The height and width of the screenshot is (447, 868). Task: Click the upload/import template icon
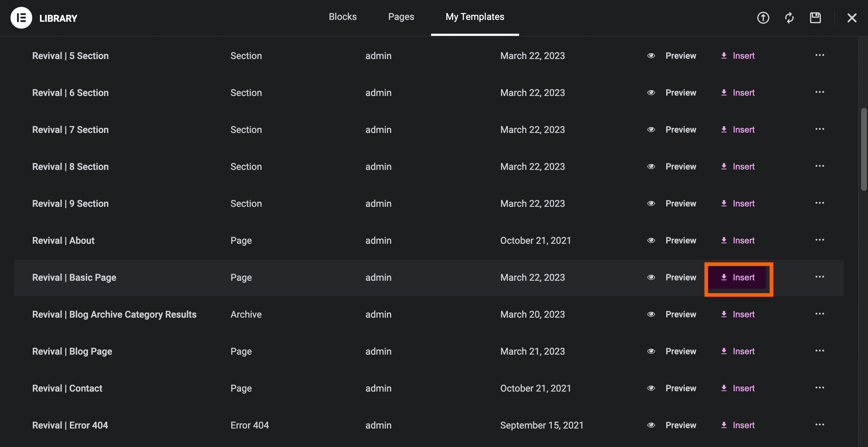pos(763,18)
